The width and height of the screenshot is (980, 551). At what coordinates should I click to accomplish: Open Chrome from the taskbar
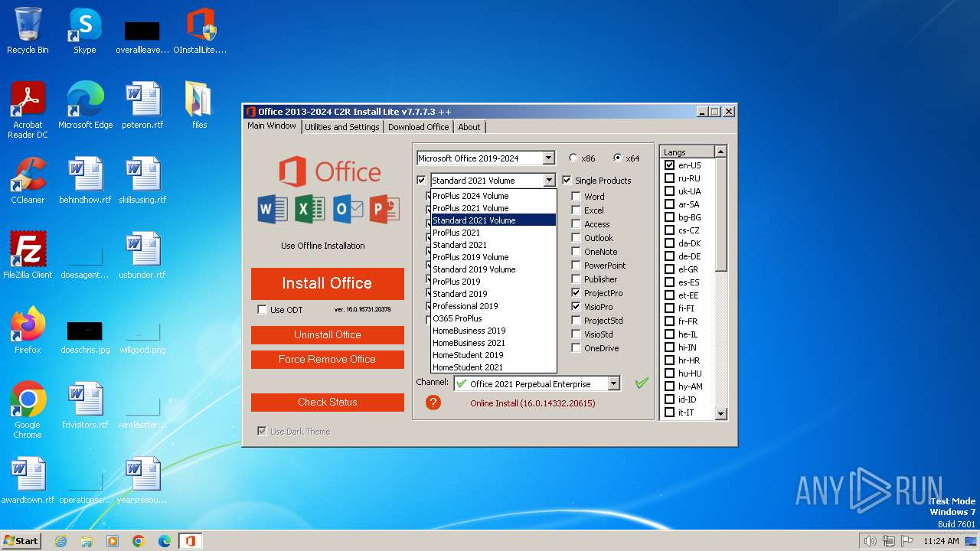click(x=139, y=541)
